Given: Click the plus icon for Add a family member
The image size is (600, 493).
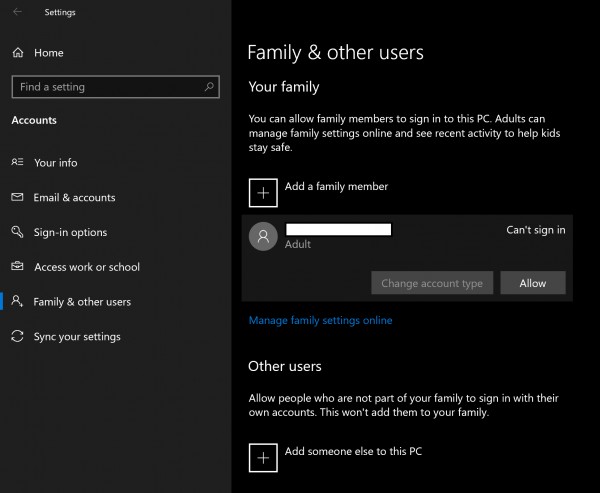Looking at the screenshot, I should coord(263,193).
